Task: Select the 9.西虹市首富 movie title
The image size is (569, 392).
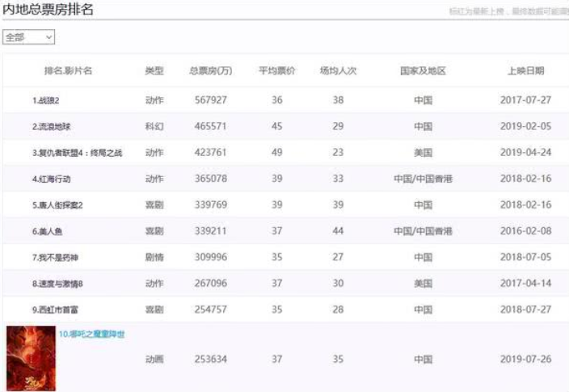Action: coord(55,310)
